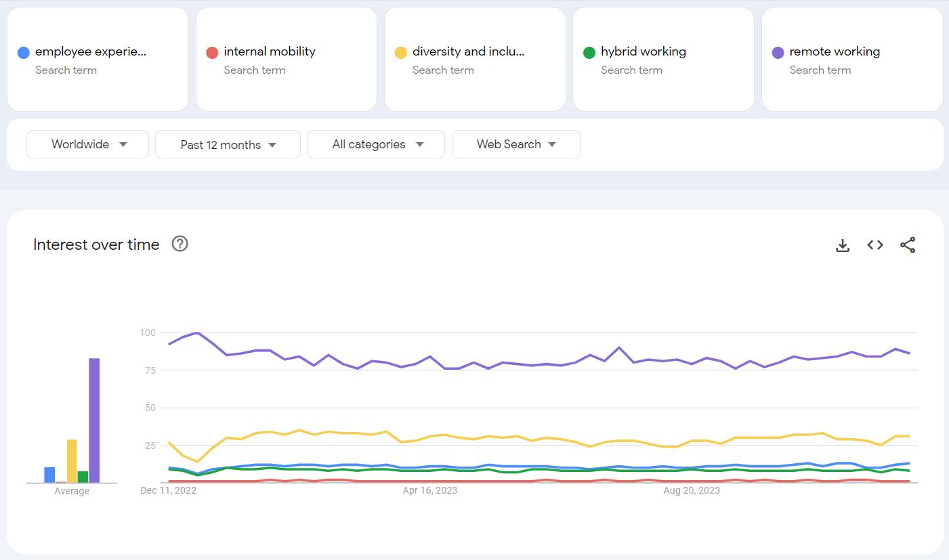Download the Interest over time data
This screenshot has width=949, height=560.
(x=843, y=245)
